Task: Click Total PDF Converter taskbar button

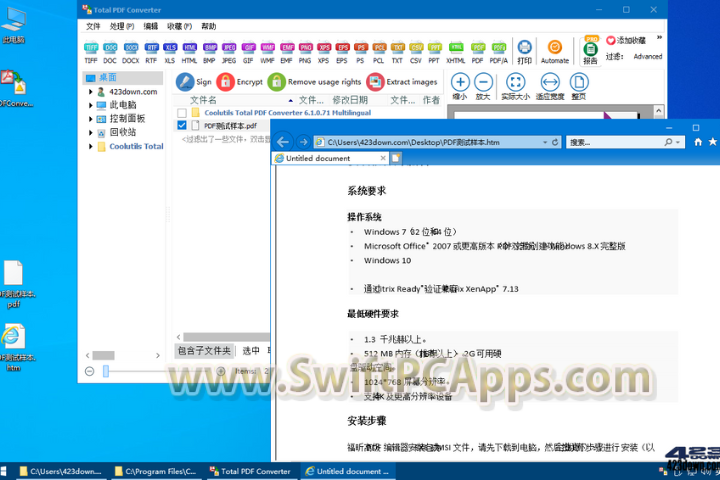Action: coord(250,471)
